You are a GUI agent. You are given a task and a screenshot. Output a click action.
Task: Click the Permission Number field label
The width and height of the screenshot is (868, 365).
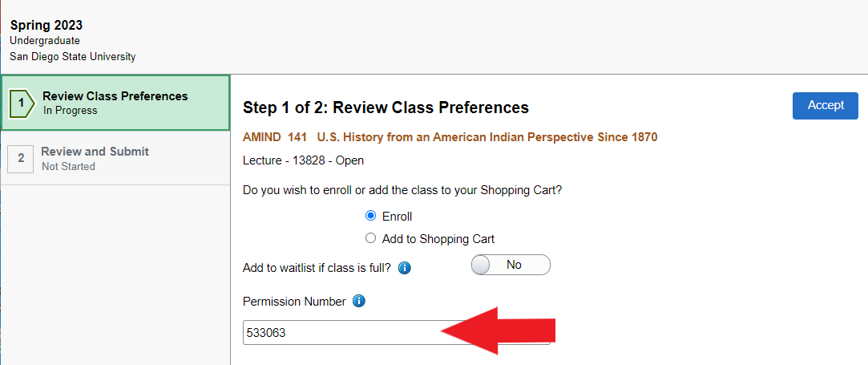click(x=294, y=302)
